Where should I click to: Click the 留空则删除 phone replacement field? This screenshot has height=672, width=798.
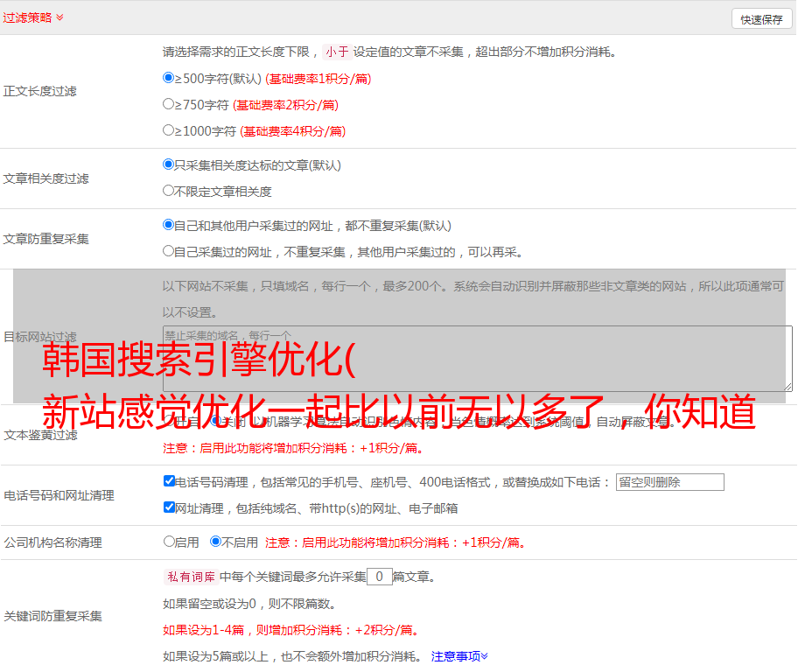(x=669, y=482)
